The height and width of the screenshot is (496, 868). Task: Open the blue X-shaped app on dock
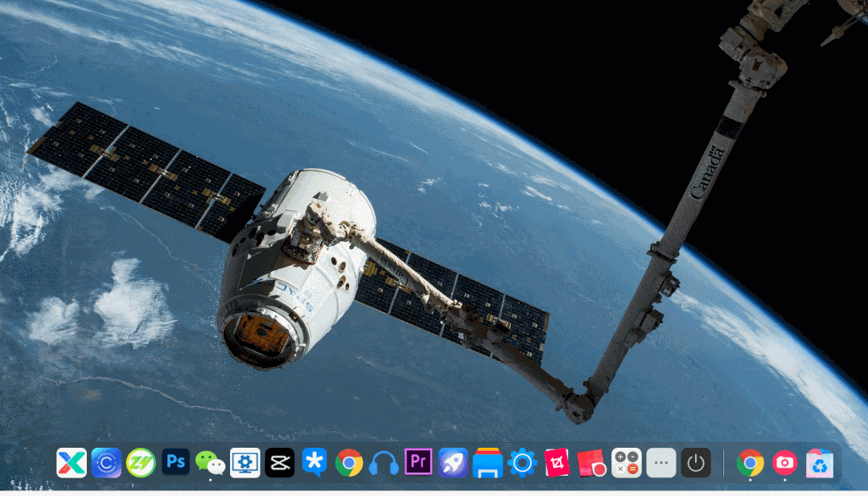pos(71,463)
